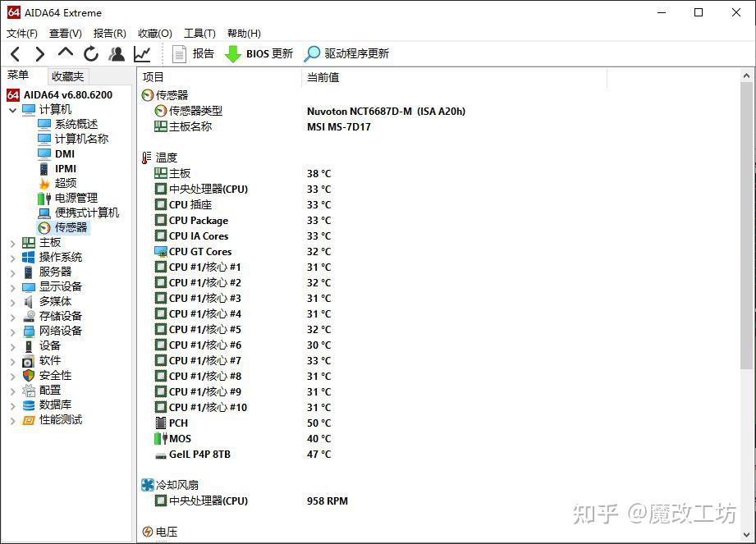Click the navigate back arrow

click(x=16, y=53)
